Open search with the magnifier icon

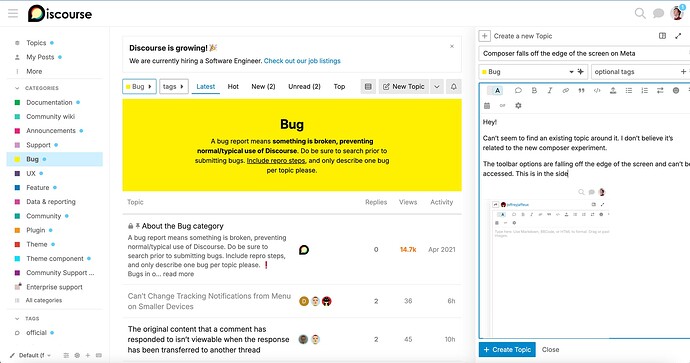640,13
